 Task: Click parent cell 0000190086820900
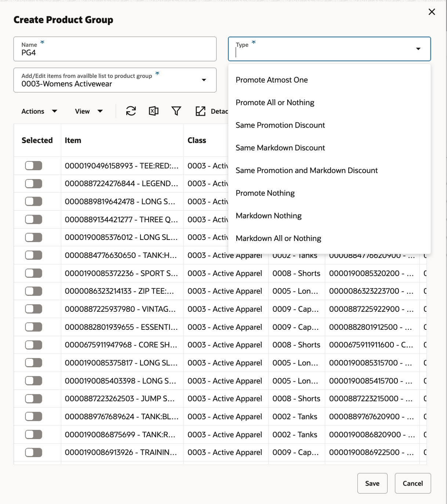[372, 435]
